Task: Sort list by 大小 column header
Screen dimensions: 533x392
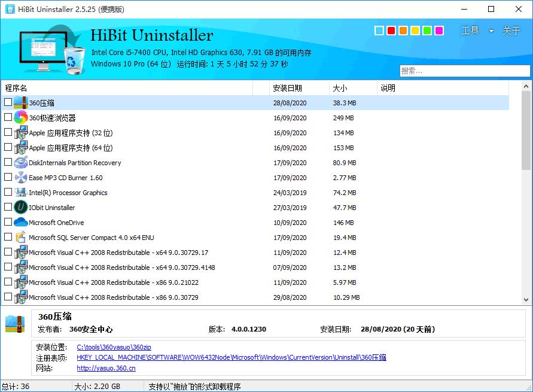Action: (353, 88)
